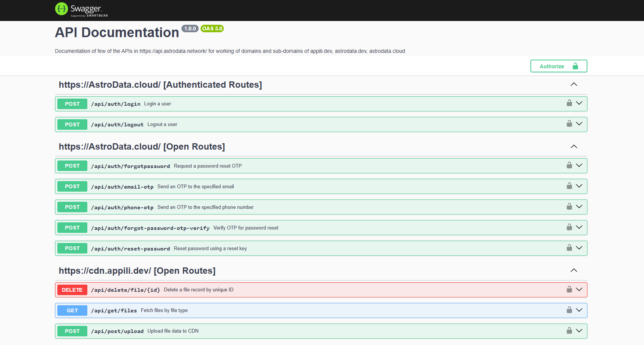Screen dimensions: 644x345
Task: Click 'Send an OTP to the specified phone number'
Action: tap(205, 207)
